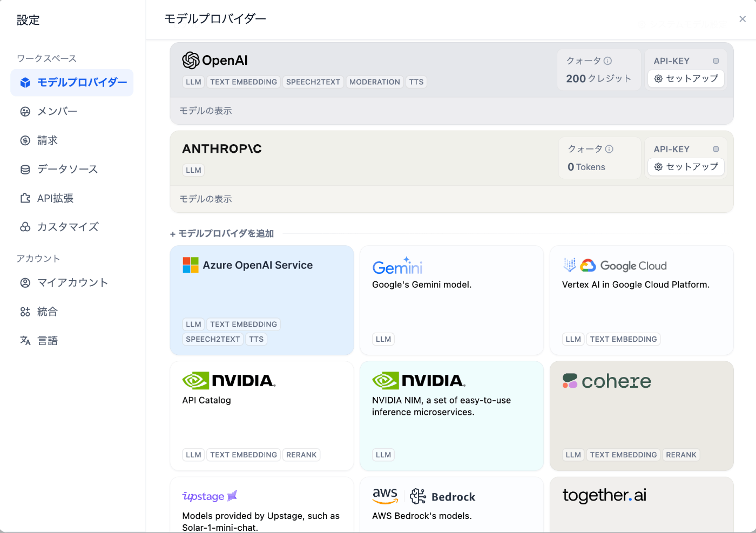Viewport: 756px width, 533px height.
Task: Click the Gemini logo
Action: pos(397,266)
